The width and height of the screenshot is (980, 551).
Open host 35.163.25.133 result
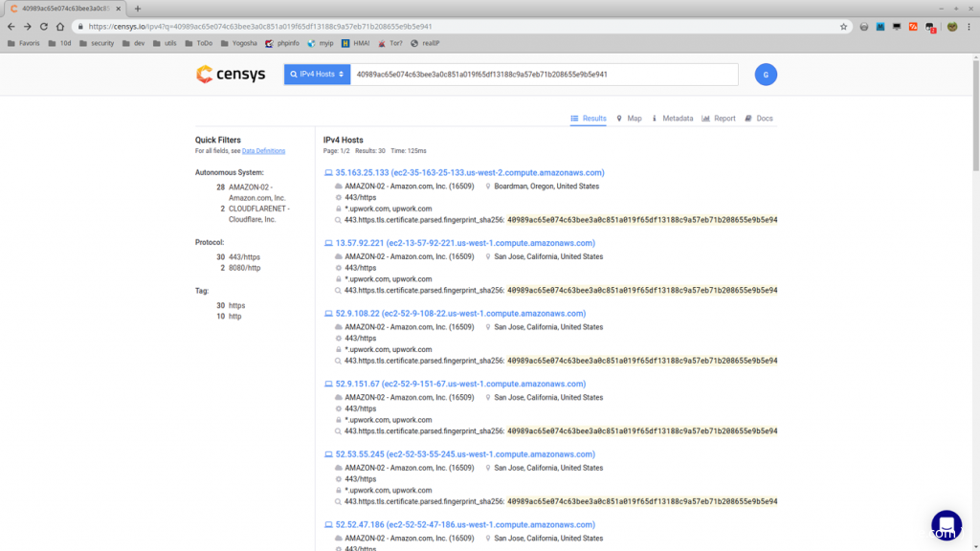click(x=469, y=172)
